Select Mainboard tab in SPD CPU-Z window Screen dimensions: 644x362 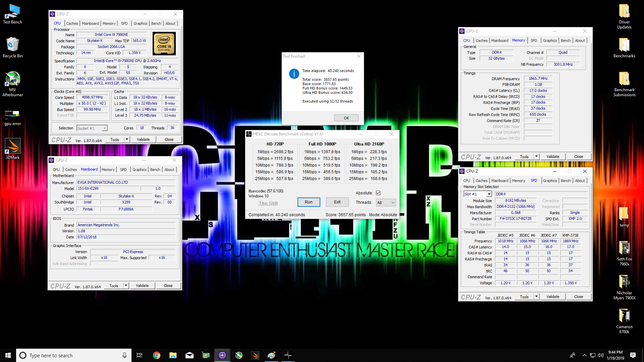point(500,181)
